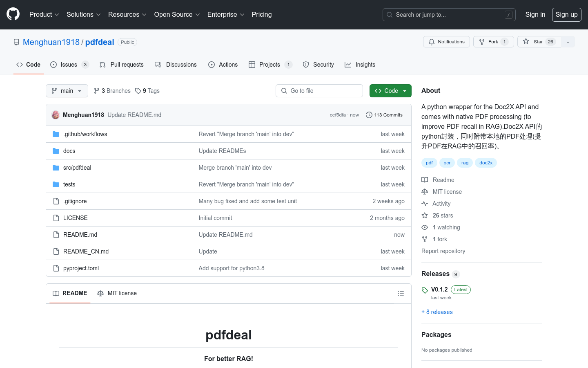588x368 pixels.
Task: Open the main branch selector dropdown
Action: click(67, 91)
